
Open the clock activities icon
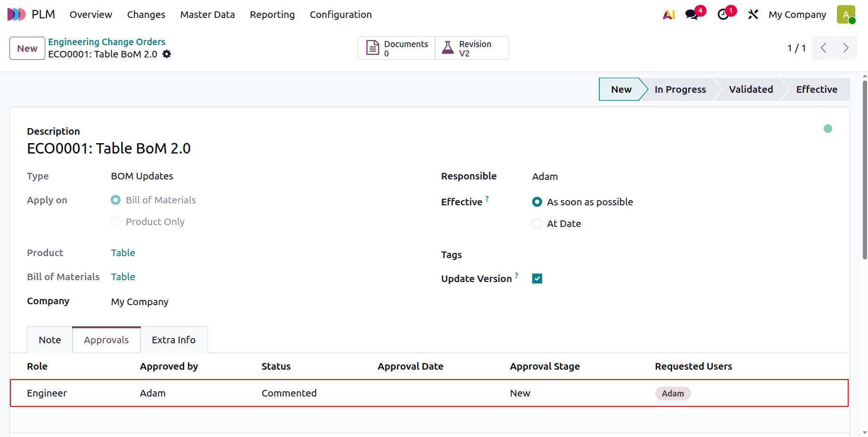pyautogui.click(x=723, y=15)
